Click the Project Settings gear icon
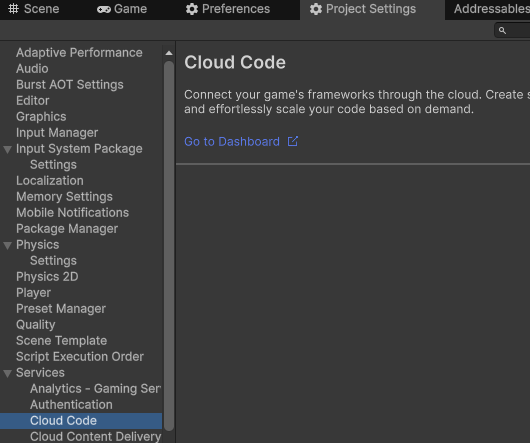This screenshot has height=443, width=530. [x=316, y=9]
